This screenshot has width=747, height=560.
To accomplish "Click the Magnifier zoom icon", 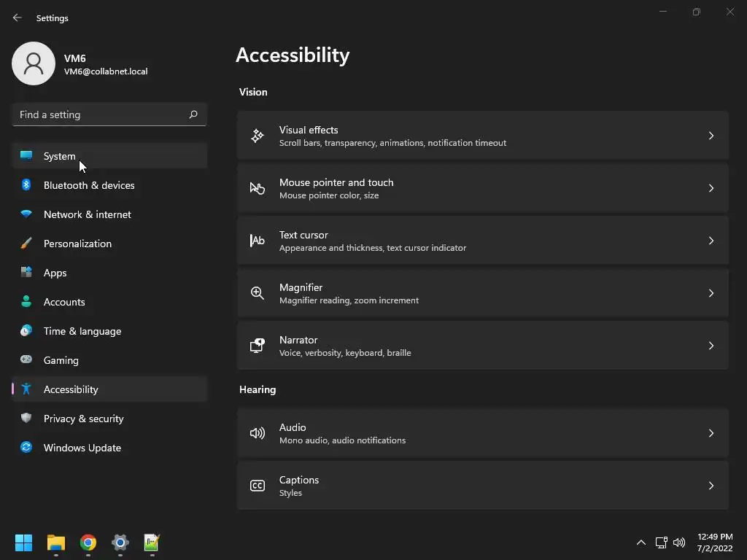I will 258,293.
